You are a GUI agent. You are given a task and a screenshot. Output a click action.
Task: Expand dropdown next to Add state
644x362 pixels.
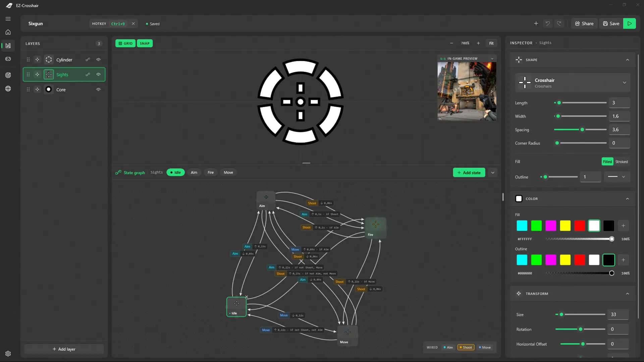pos(493,173)
